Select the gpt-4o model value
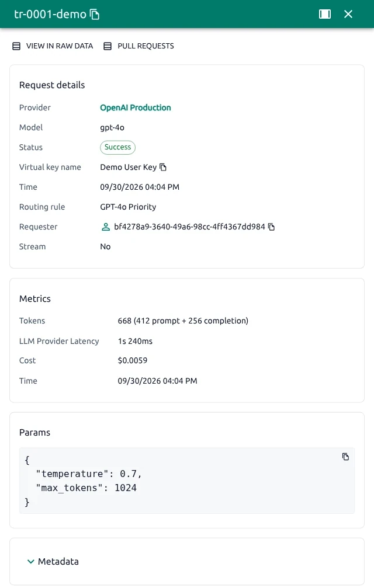This screenshot has width=374, height=588. (112, 127)
